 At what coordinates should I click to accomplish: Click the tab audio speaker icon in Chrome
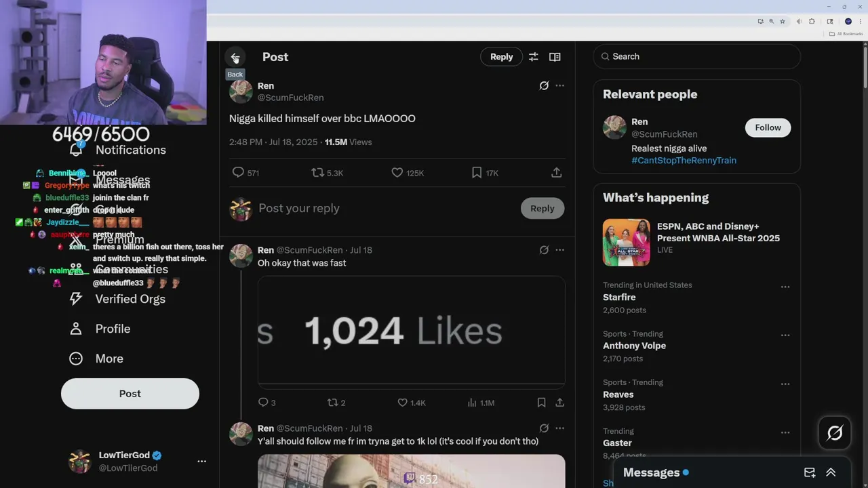click(x=800, y=22)
